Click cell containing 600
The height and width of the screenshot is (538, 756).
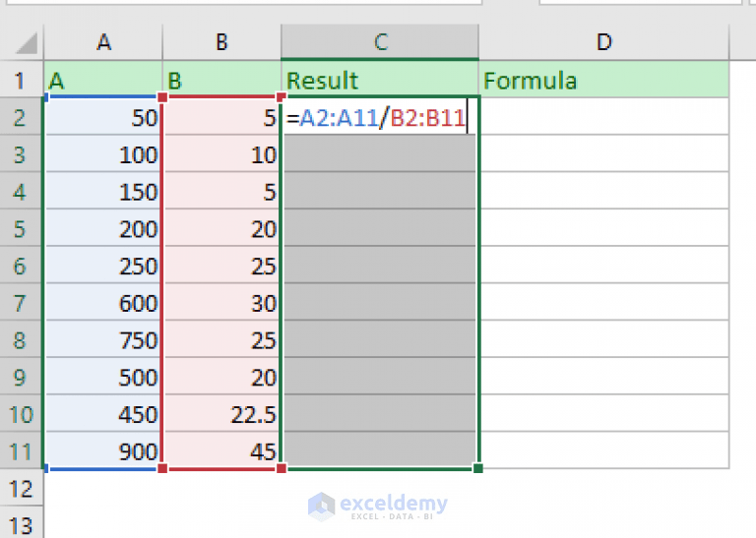coord(103,302)
